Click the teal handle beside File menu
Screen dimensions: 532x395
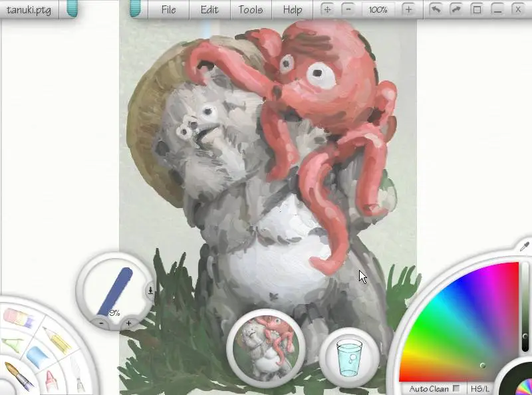[135, 9]
